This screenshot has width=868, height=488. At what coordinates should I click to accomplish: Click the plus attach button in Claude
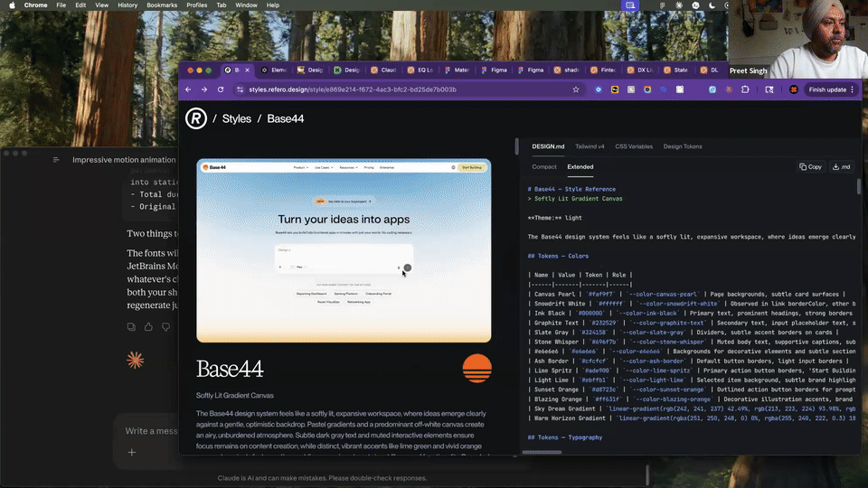coord(132,453)
